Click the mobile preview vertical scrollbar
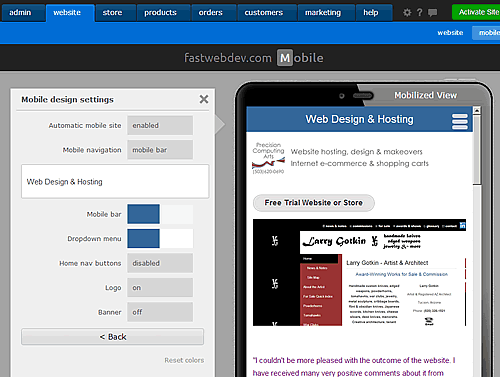Screen dimensions: 500x377 [x=477, y=150]
